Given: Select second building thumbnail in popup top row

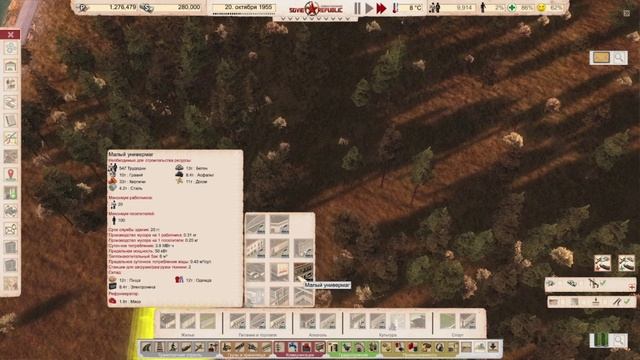Looking at the screenshot, I should (x=279, y=224).
